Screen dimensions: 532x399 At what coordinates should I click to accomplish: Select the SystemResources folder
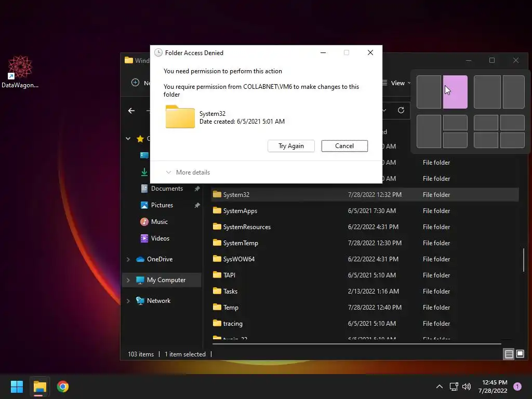pos(247,227)
